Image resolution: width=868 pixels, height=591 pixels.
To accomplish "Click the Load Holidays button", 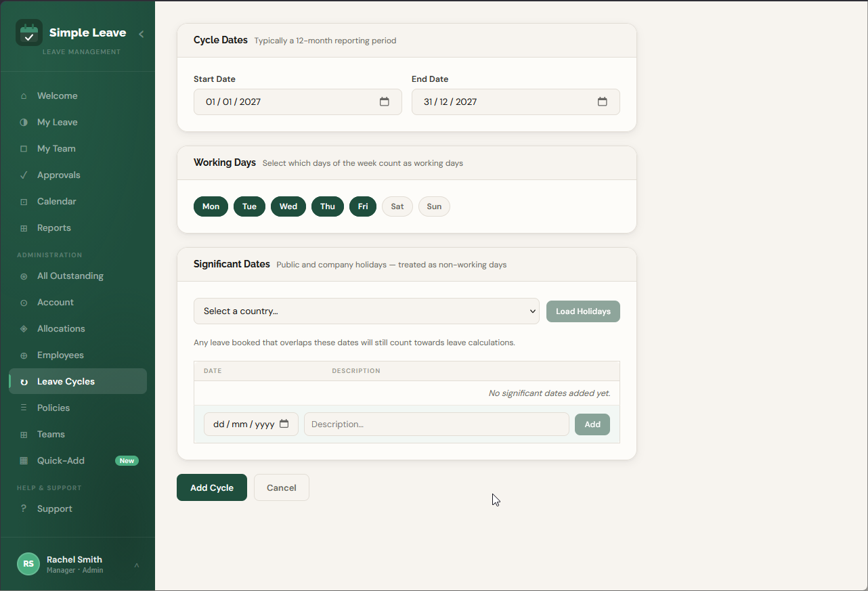I will pyautogui.click(x=583, y=311).
